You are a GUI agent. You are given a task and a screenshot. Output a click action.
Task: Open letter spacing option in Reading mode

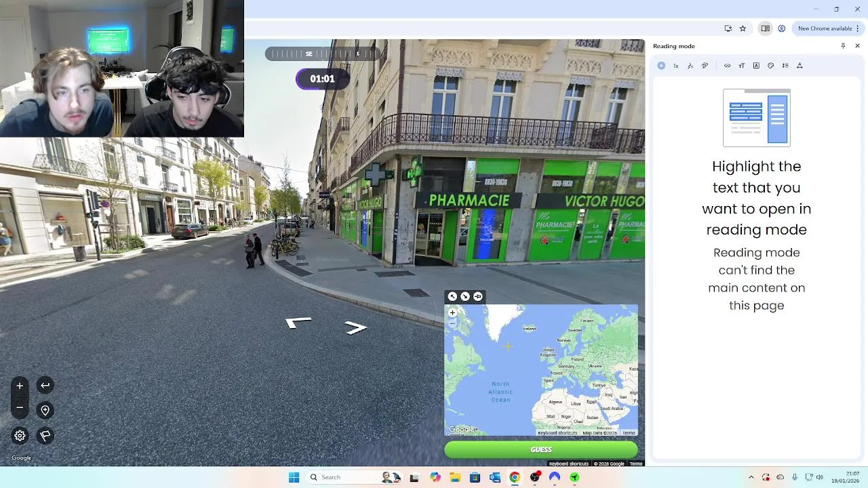[x=800, y=66]
